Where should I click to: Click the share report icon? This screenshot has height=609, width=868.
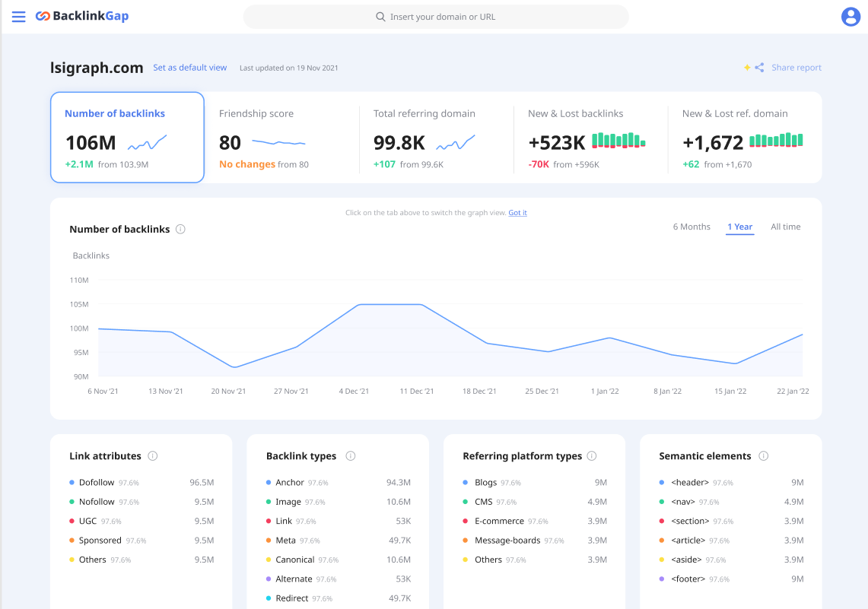pos(759,68)
